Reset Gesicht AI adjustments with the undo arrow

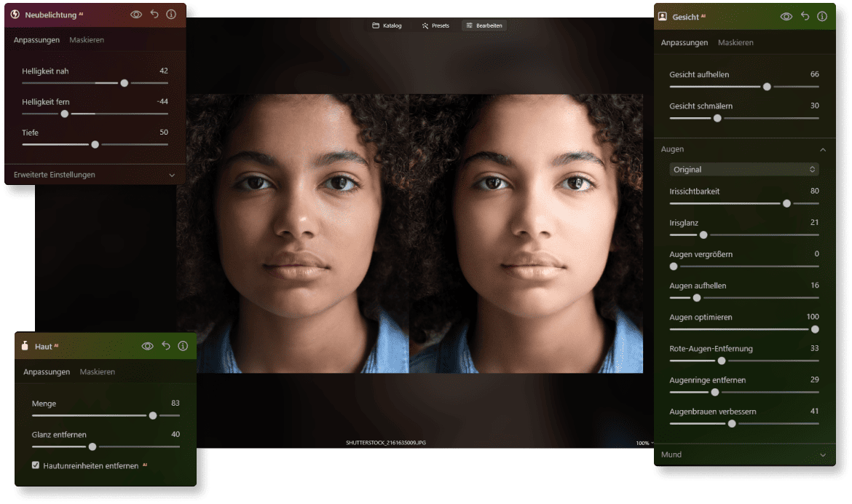pos(805,16)
